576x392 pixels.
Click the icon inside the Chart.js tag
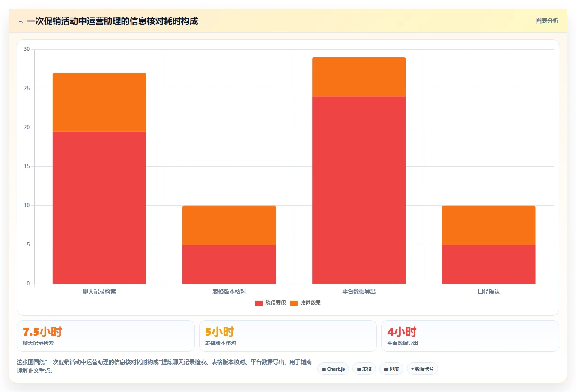tap(324, 369)
